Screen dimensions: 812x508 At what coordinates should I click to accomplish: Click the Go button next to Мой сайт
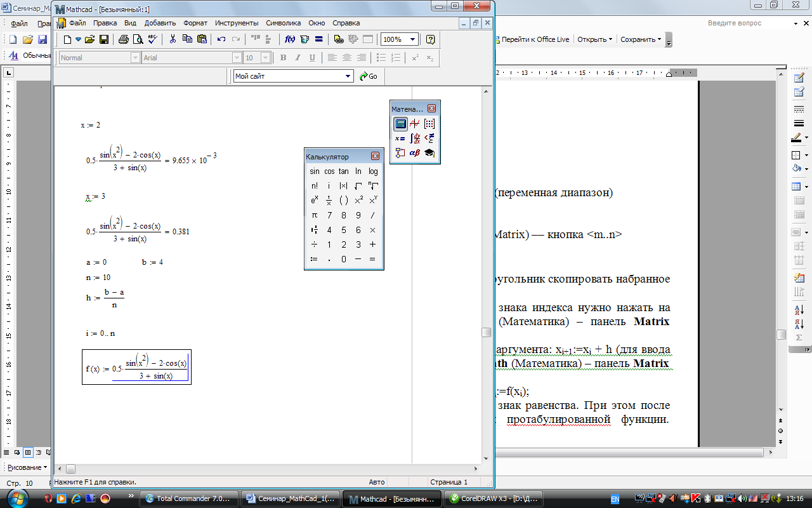[369, 76]
